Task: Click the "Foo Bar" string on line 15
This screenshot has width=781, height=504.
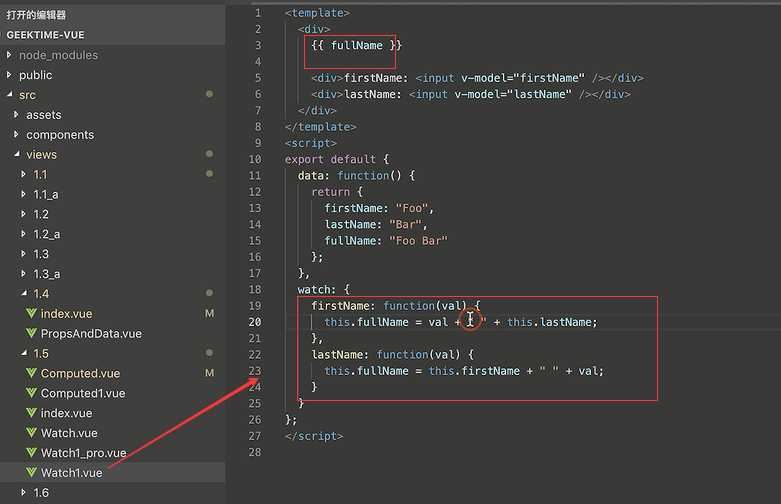Action: (418, 241)
